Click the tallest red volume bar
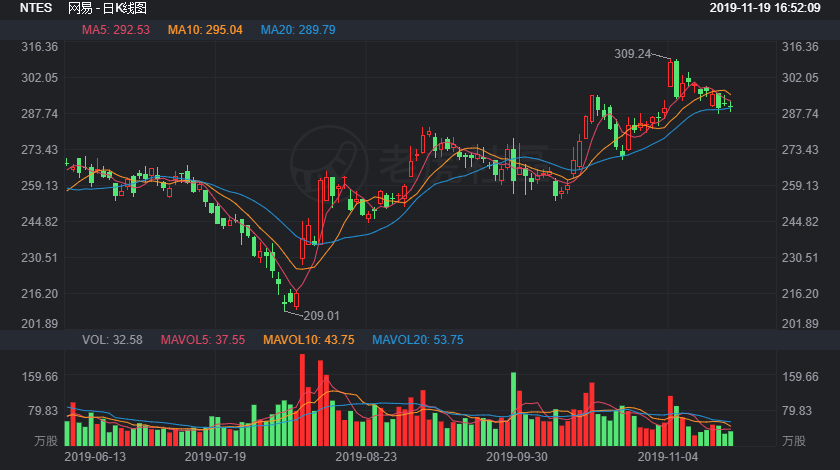840x470 pixels. pos(303,400)
